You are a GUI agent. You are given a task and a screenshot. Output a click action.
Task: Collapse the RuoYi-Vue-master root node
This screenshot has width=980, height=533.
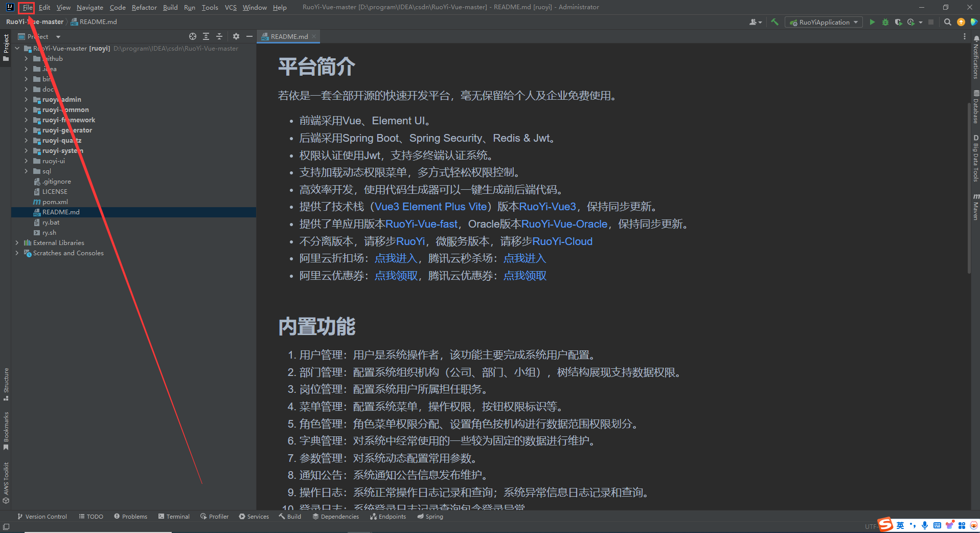[x=17, y=48]
